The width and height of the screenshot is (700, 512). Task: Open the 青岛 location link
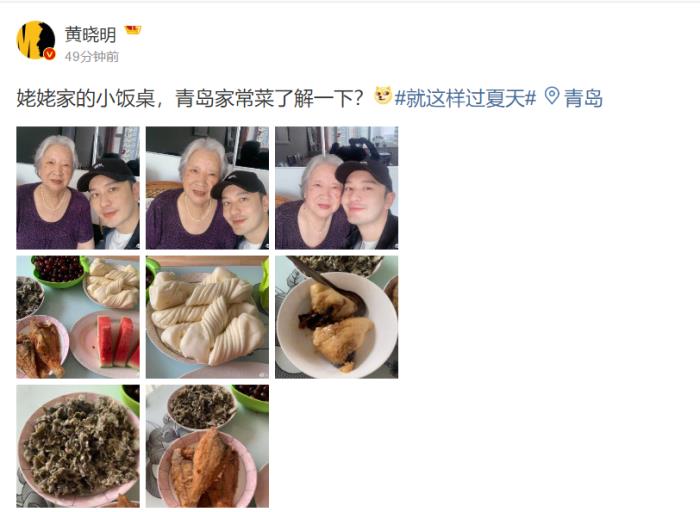click(x=583, y=98)
